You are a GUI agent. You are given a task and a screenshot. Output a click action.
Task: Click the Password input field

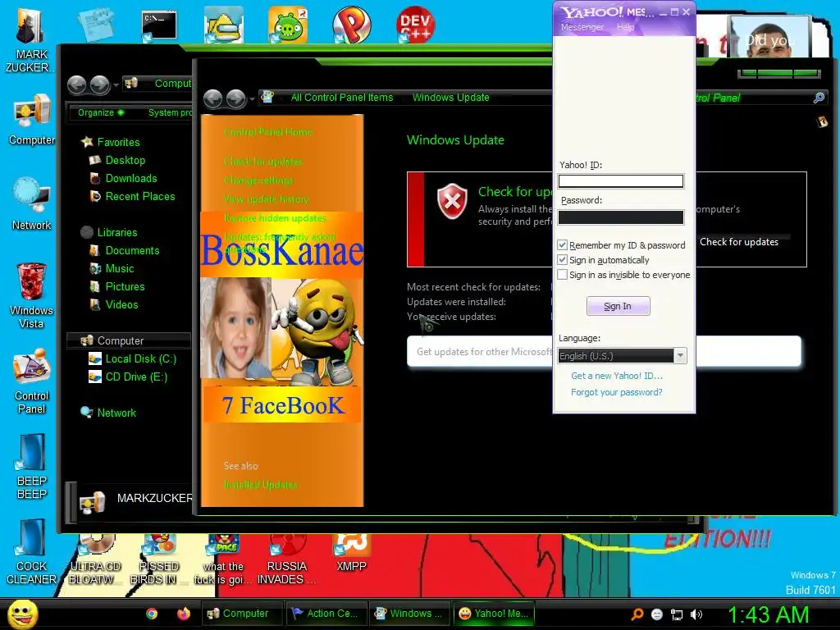pos(620,217)
